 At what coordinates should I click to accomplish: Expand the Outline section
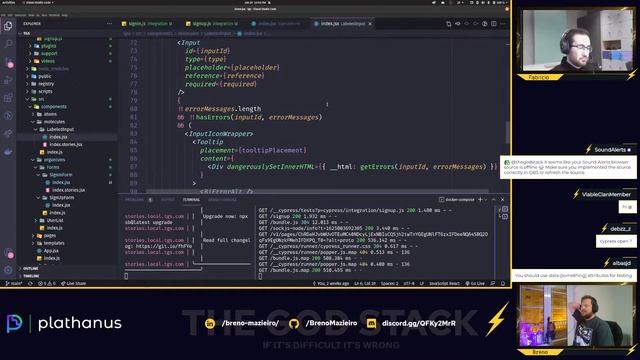pyautogui.click(x=30, y=269)
